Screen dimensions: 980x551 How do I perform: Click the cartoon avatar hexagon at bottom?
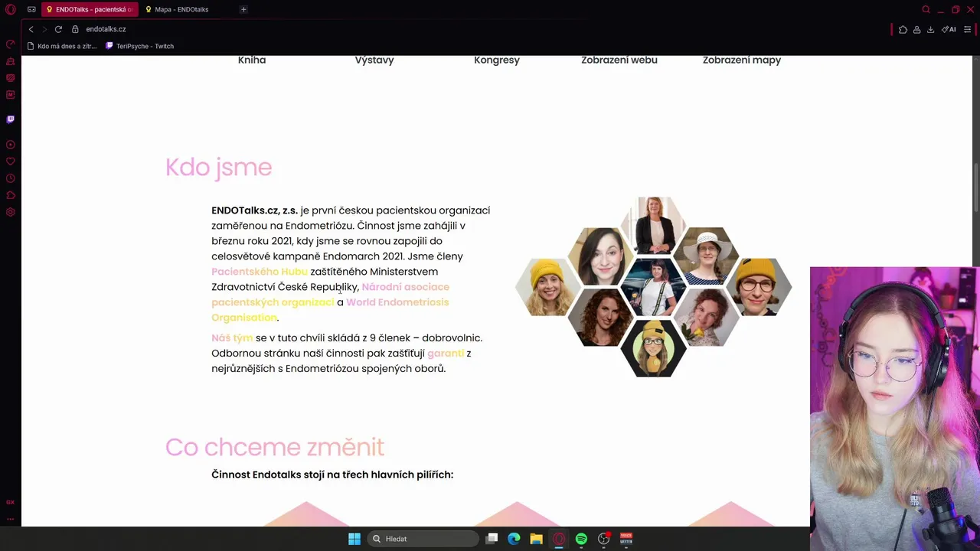click(654, 348)
